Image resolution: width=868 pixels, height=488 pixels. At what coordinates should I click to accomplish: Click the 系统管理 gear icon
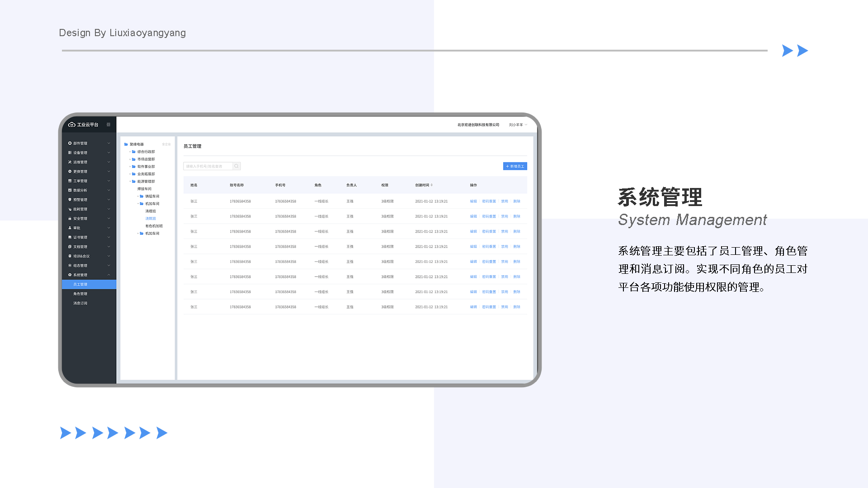(x=70, y=275)
